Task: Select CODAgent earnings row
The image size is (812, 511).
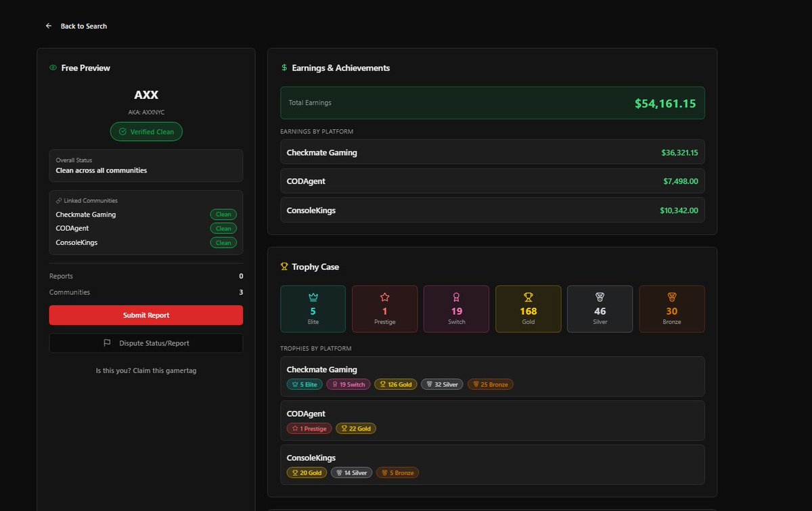Action: [493, 181]
